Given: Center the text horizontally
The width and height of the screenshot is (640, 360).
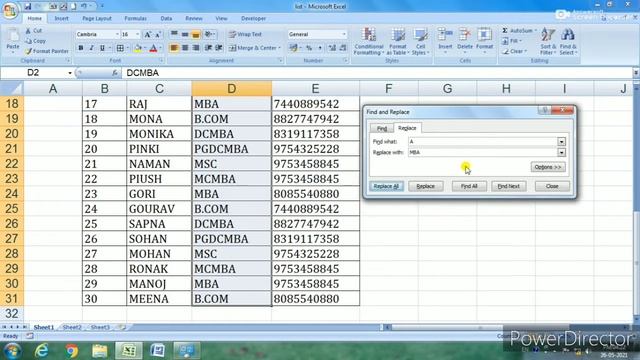Looking at the screenshot, I should (185, 48).
